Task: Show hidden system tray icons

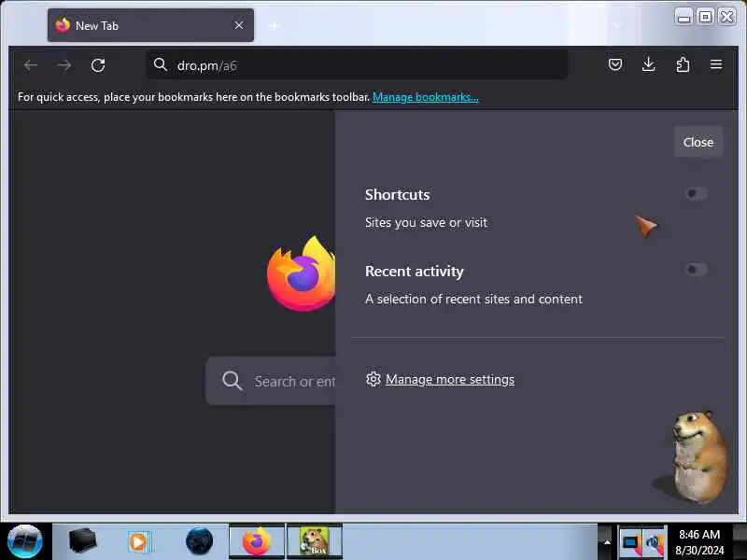Action: [x=607, y=542]
